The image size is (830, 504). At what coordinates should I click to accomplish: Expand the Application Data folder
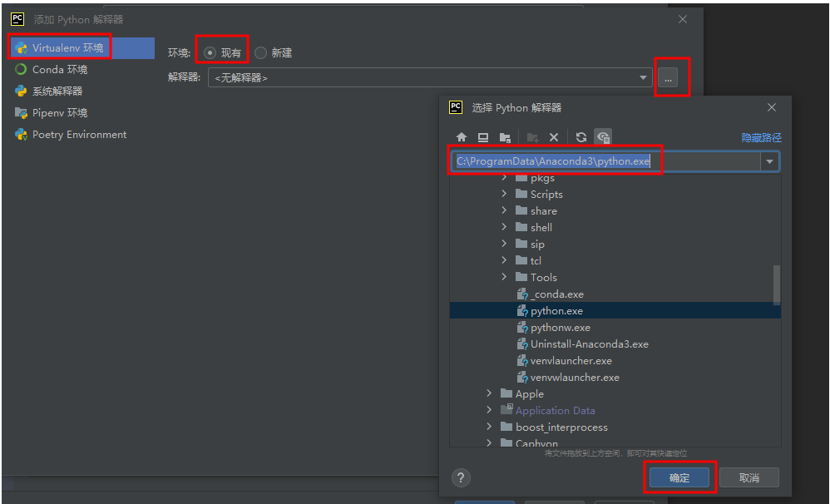488,410
